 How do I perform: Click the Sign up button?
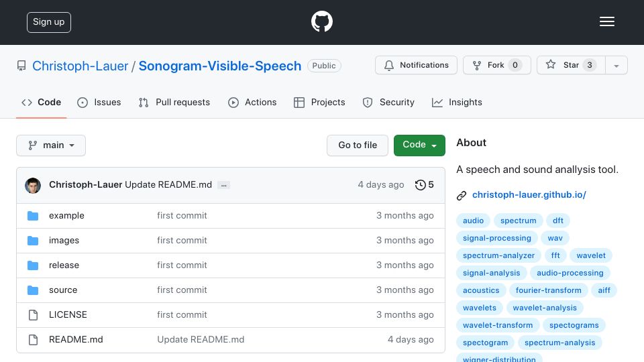(49, 22)
